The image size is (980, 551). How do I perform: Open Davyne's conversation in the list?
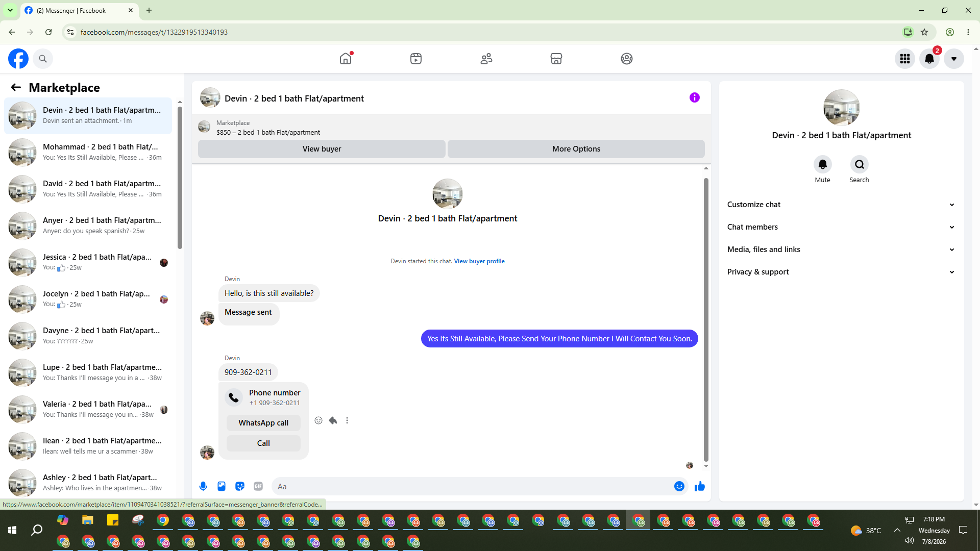88,336
